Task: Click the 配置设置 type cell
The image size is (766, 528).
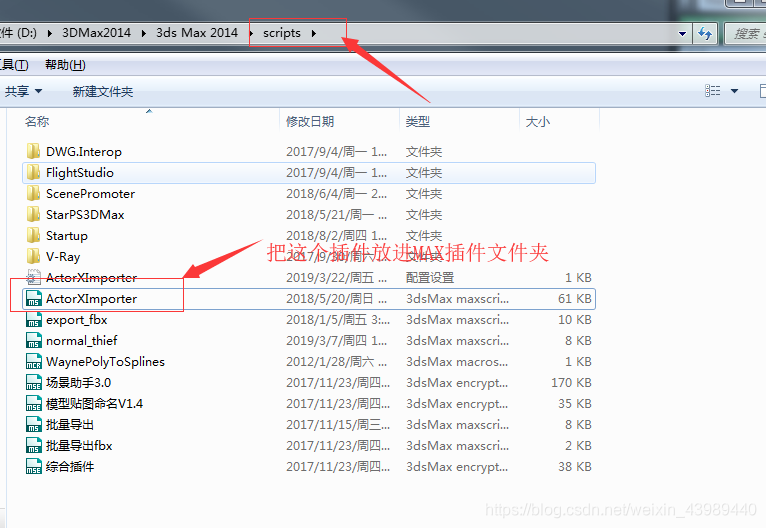Action: coord(430,277)
